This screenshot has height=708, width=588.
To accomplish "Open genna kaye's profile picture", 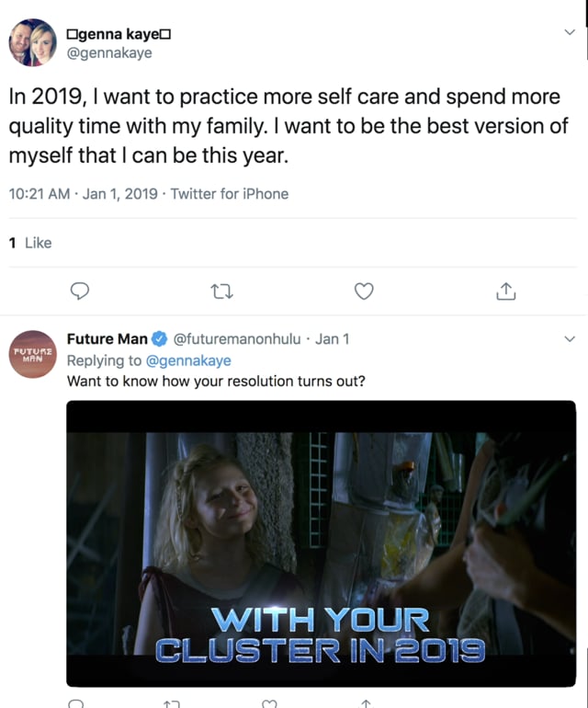I will pyautogui.click(x=34, y=42).
